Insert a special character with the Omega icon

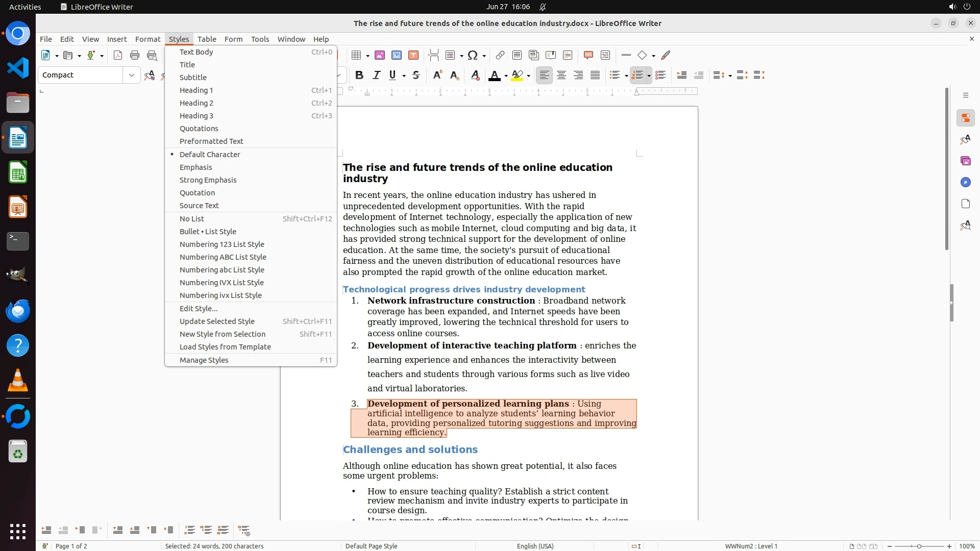click(473, 56)
